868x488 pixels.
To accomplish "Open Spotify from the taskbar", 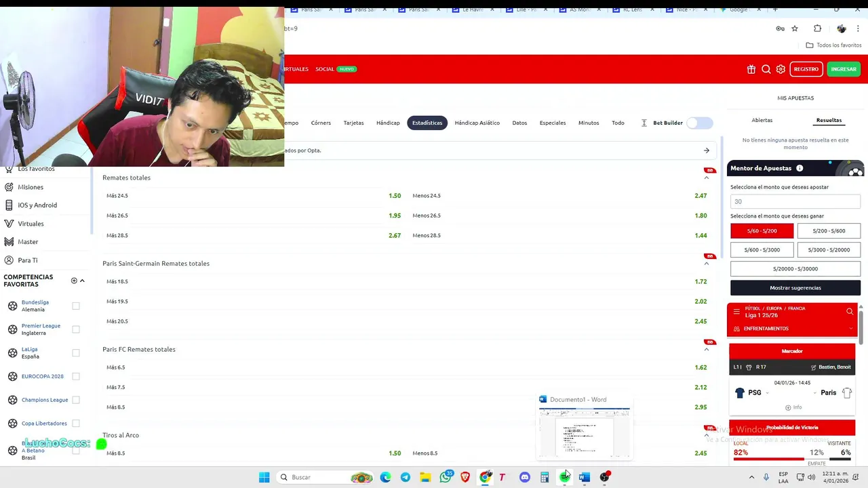I will point(564,477).
